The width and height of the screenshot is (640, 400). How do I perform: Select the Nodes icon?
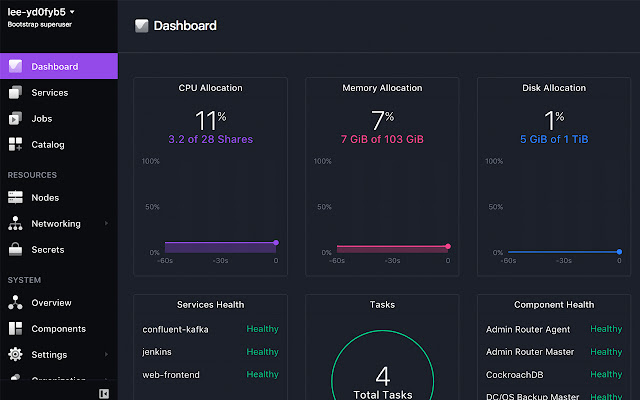pos(15,198)
